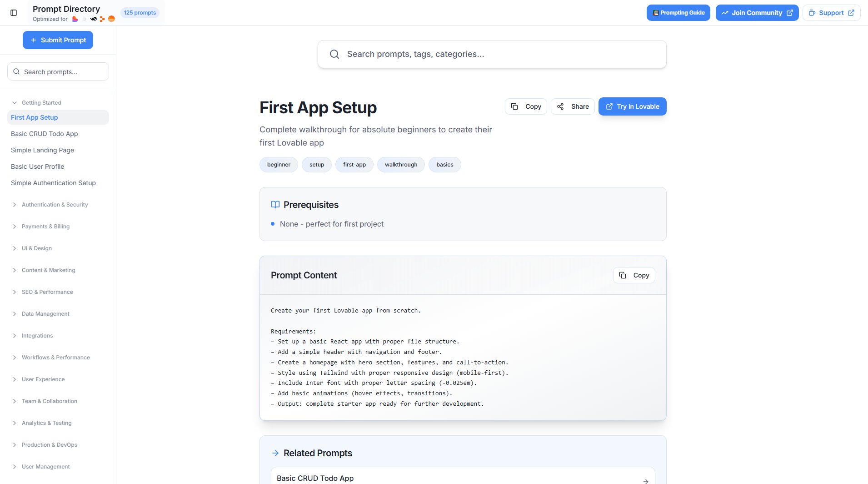The height and width of the screenshot is (484, 868).
Task: Open the Prompting Guide
Action: click(678, 13)
